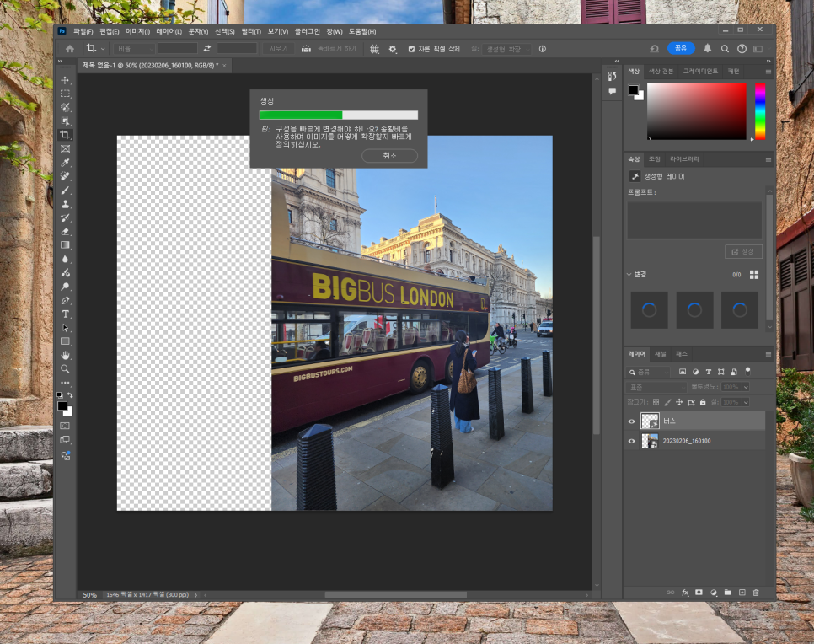Collapse the 변경 section

(629, 274)
